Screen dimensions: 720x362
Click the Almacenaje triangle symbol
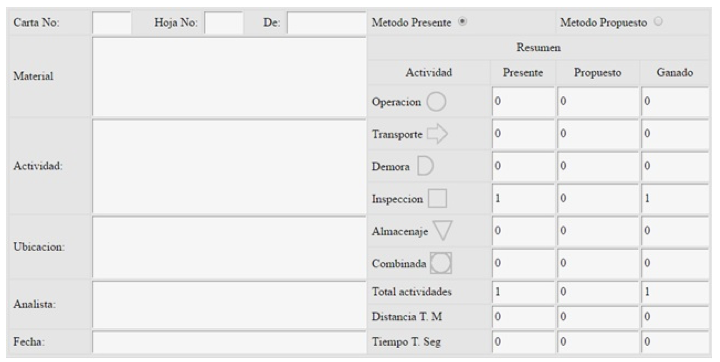(443, 231)
